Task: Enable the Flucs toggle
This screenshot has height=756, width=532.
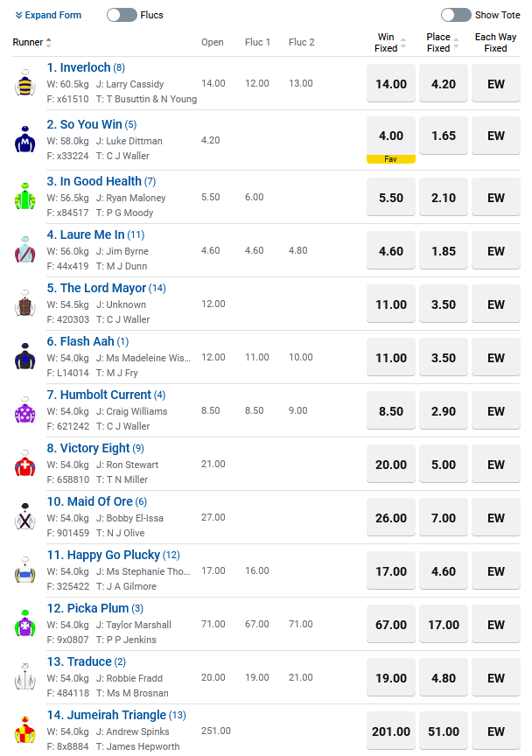Action: 122,15
